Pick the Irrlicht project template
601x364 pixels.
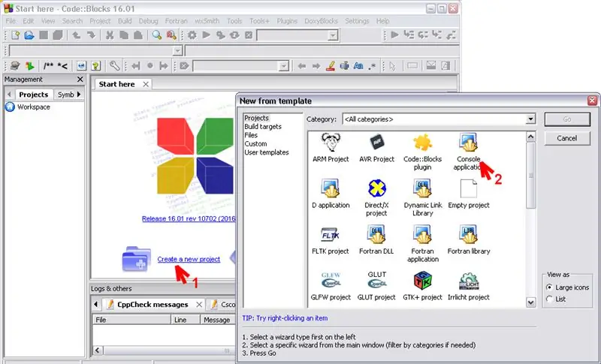click(x=468, y=286)
